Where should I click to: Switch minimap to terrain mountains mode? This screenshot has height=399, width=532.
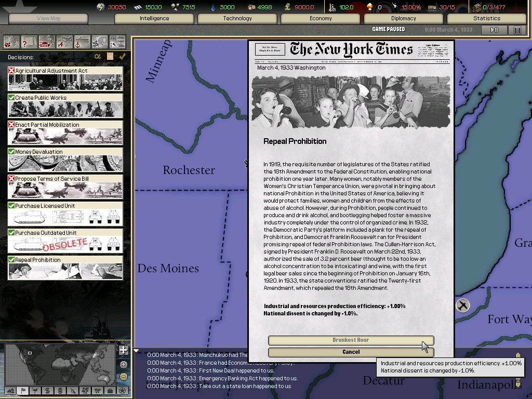point(10,391)
